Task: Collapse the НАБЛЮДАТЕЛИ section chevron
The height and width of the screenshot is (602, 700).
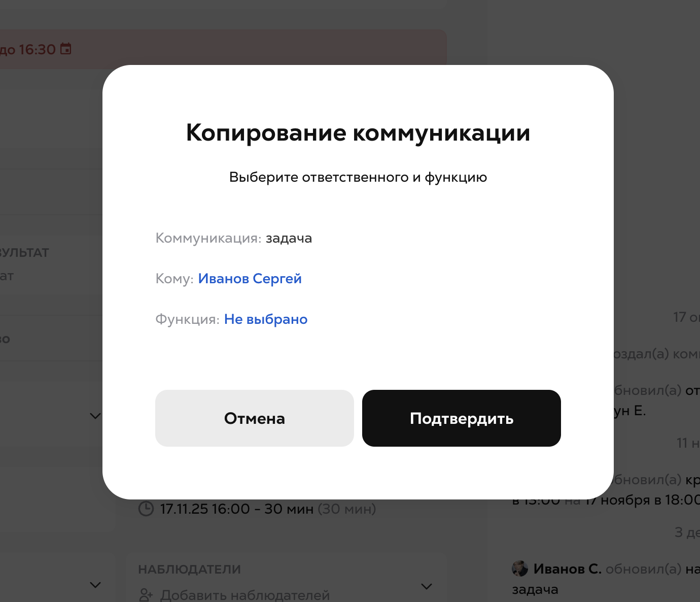Action: 427,586
